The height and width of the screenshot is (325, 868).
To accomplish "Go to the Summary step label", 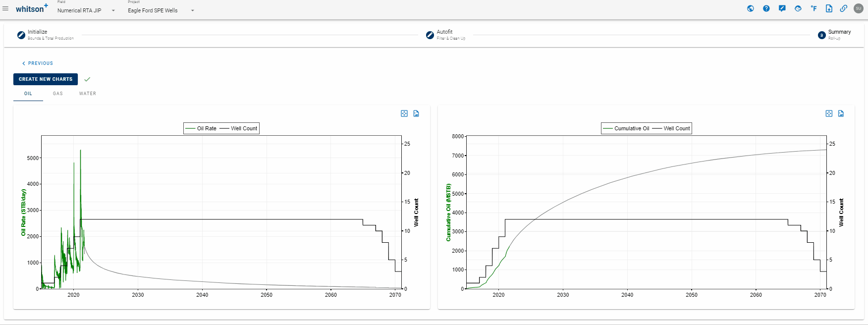I will pyautogui.click(x=839, y=32).
